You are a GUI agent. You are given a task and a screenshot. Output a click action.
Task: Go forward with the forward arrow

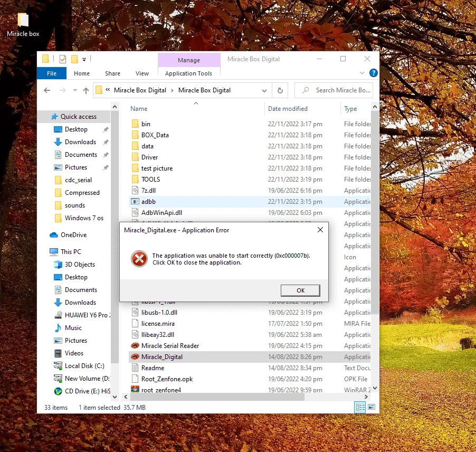coord(63,90)
